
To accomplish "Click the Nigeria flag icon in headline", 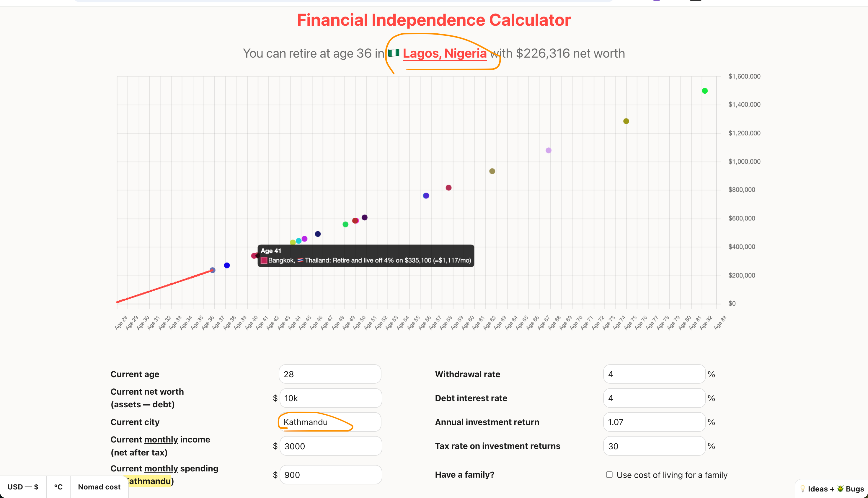I will click(394, 53).
